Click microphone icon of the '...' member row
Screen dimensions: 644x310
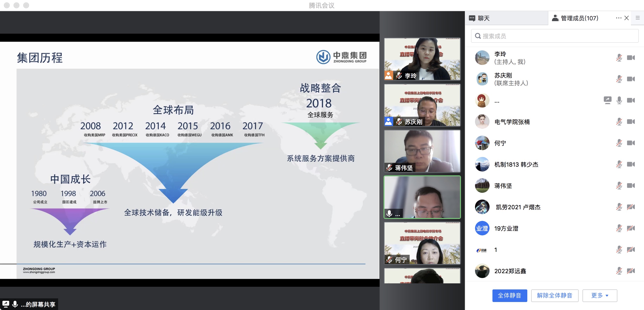coord(619,100)
